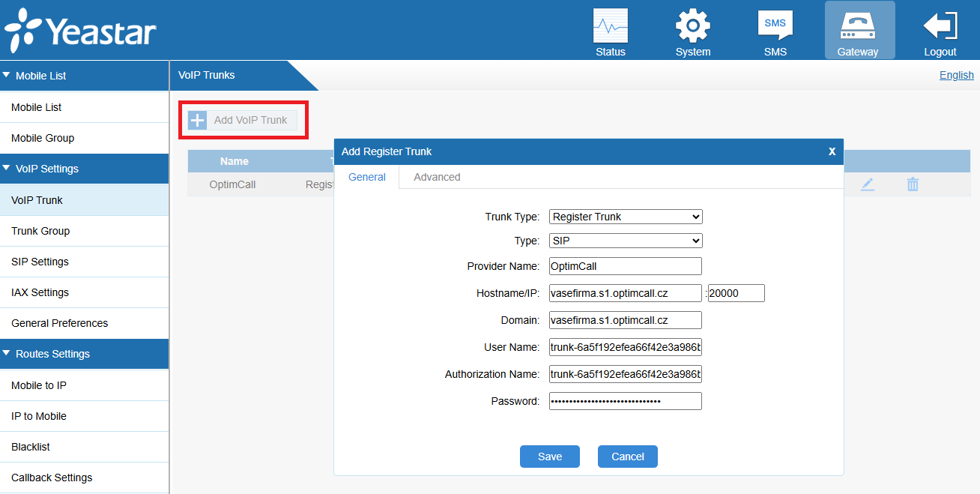Viewport: 980px width, 494px height.
Task: Click the User Name input field
Action: pyautogui.click(x=626, y=347)
